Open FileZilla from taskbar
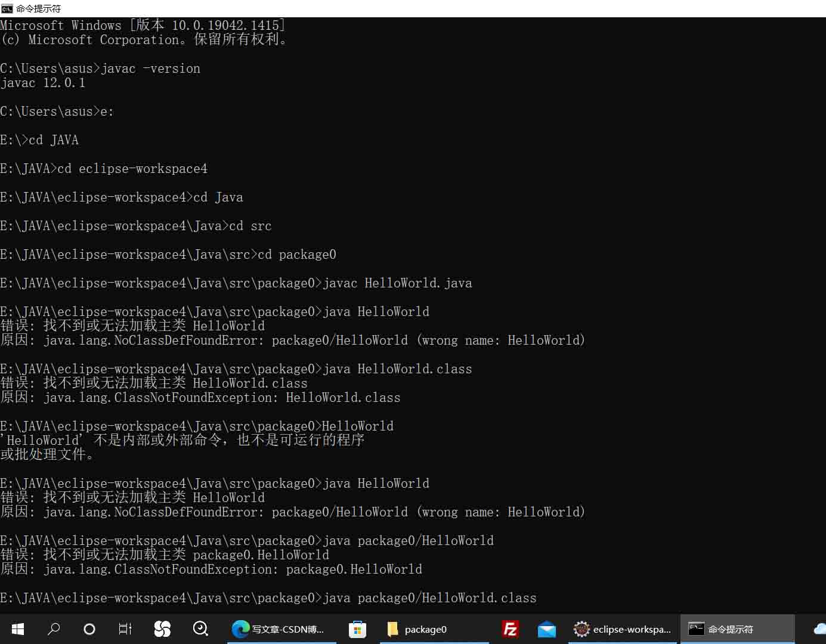The image size is (826, 644). tap(511, 629)
